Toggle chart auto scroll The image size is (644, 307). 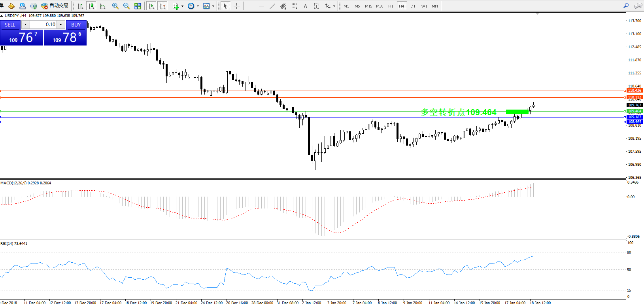[x=151, y=6]
